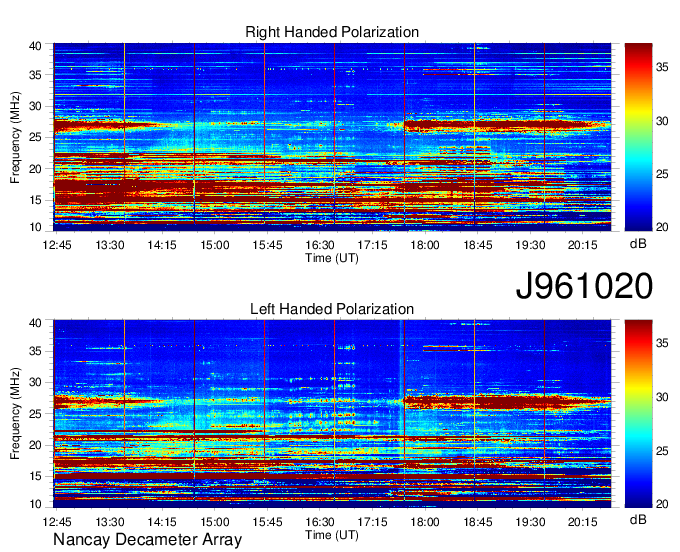The image size is (680, 552).
Task: Select 14:15 time tick on Right Handed plot
Action: [x=162, y=245]
